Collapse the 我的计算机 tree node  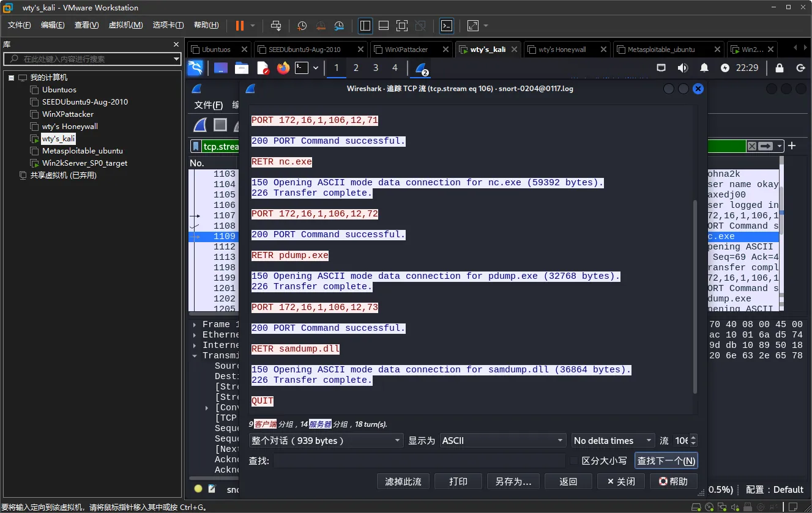click(x=11, y=78)
